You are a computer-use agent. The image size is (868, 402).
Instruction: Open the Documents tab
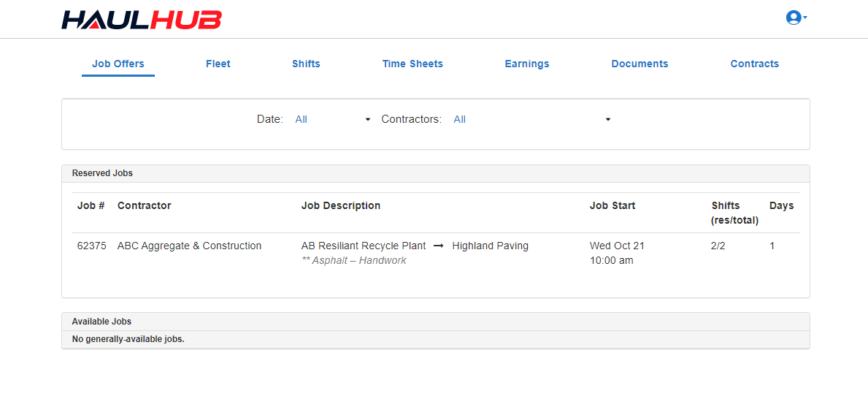[640, 64]
